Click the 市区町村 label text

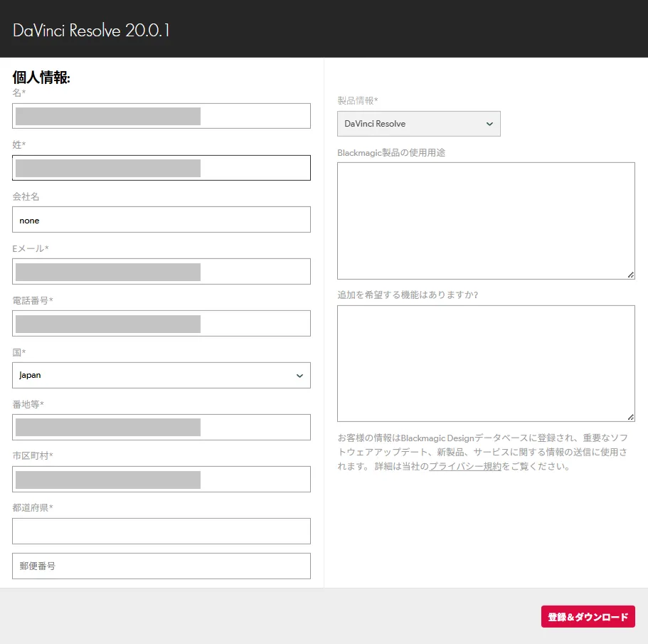point(33,455)
